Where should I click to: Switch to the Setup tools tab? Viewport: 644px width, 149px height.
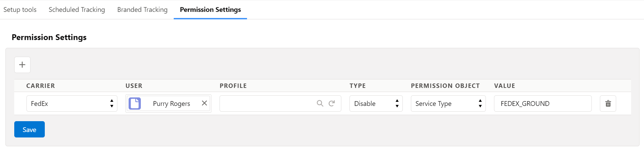point(20,10)
